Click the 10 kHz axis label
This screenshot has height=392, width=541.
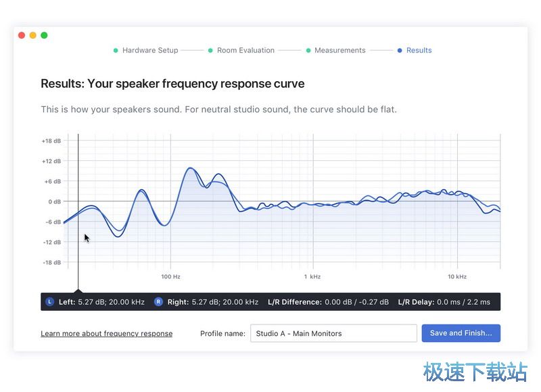tap(456, 277)
